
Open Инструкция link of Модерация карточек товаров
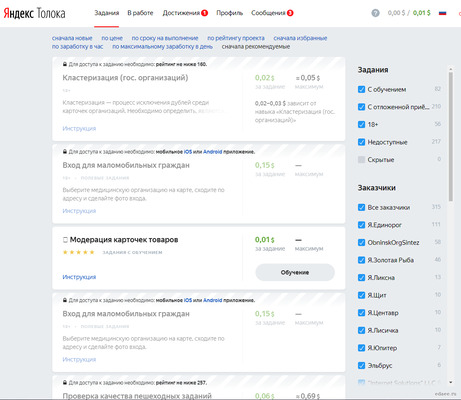[79, 277]
